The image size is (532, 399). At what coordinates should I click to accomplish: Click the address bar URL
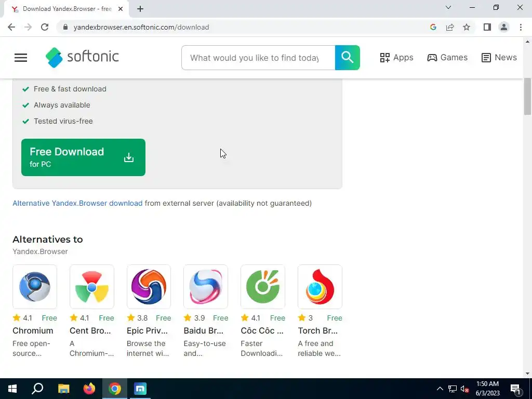pyautogui.click(x=141, y=27)
